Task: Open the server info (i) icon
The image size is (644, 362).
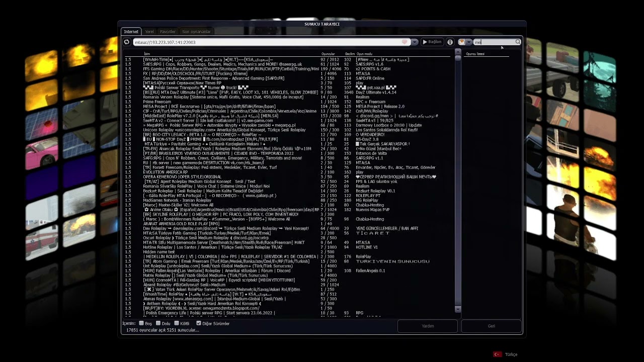Action: click(450, 42)
